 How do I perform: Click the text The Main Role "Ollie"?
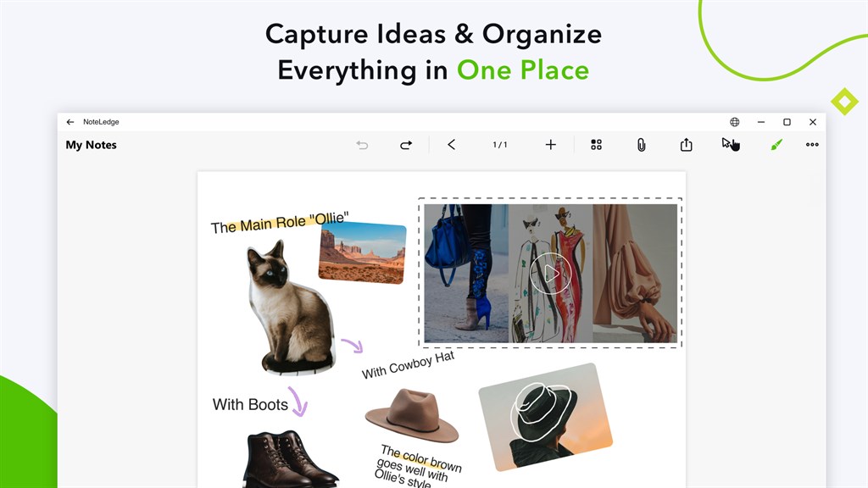280,223
